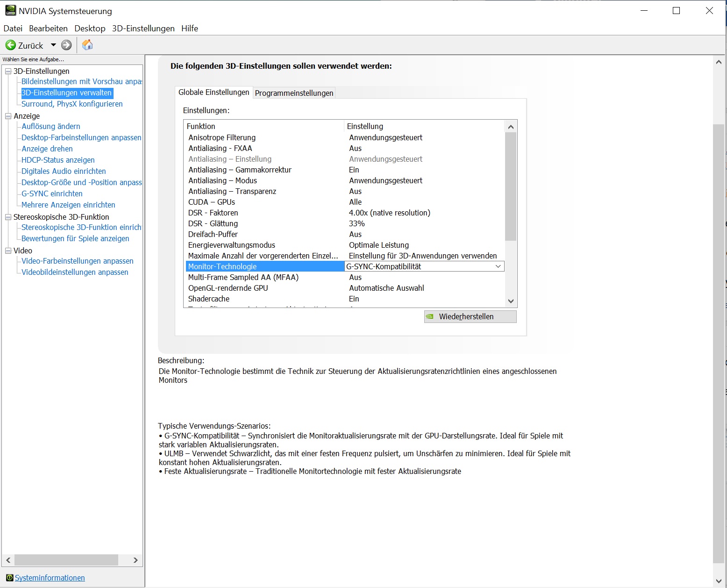This screenshot has height=588, width=727.
Task: Open Videobildeinstellungen anpassen
Action: 75,272
